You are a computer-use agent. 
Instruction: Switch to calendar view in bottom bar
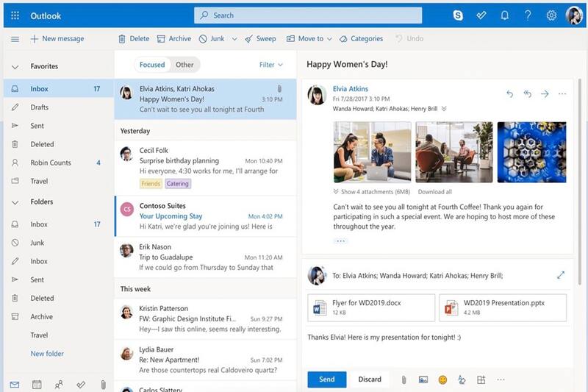(37, 384)
